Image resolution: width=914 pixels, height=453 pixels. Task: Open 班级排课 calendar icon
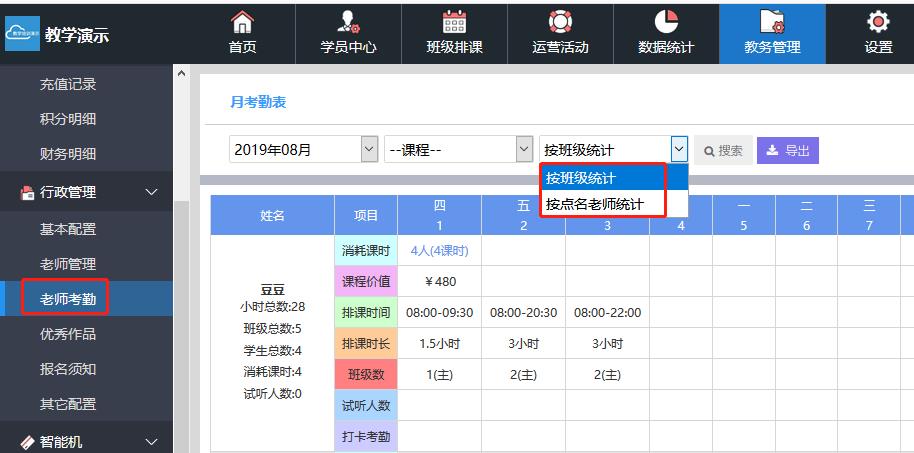454,21
